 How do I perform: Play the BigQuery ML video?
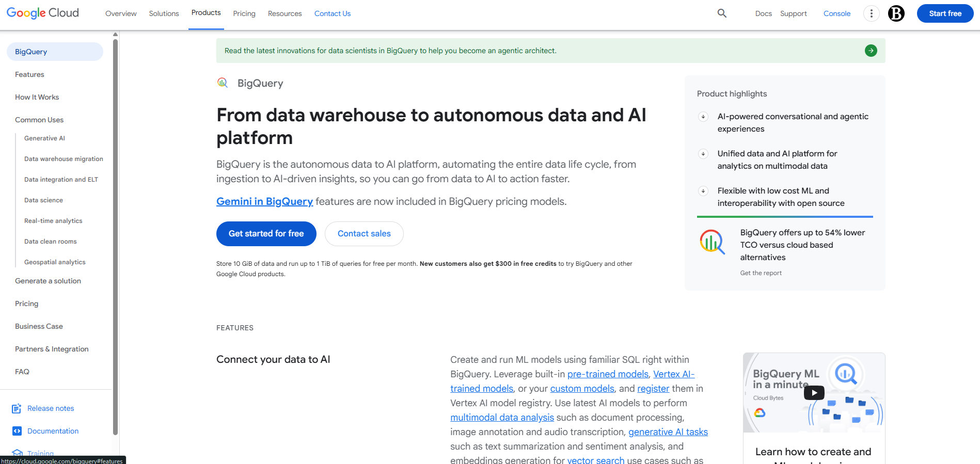tap(814, 393)
